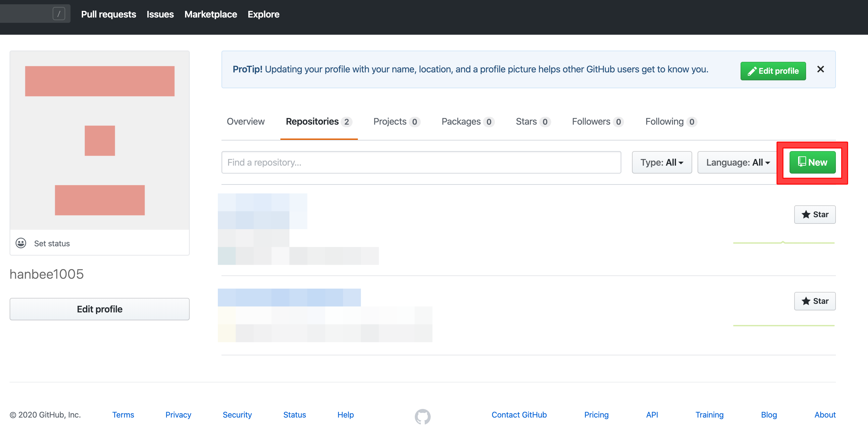Select the Stars tab
The width and height of the screenshot is (868, 443).
tap(532, 122)
